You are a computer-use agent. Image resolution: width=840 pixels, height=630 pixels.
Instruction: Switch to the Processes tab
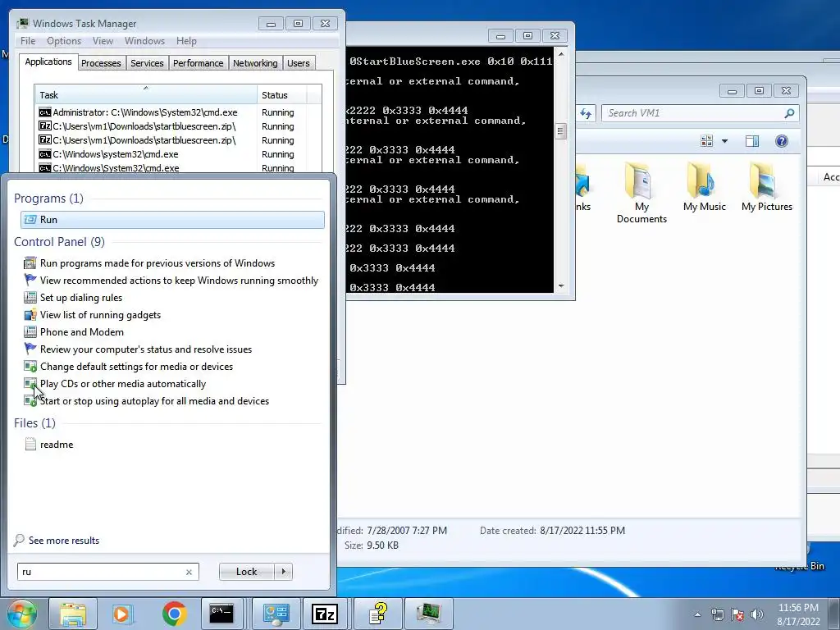(101, 63)
